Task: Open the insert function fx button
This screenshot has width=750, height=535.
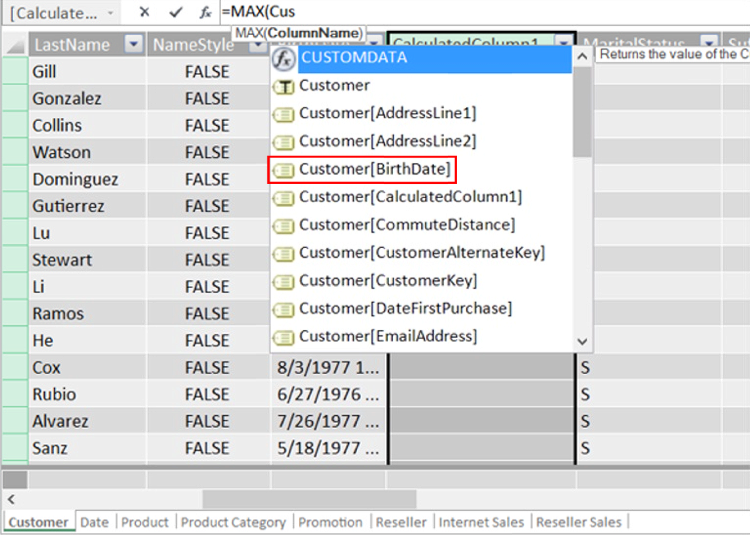Action: pos(206,12)
